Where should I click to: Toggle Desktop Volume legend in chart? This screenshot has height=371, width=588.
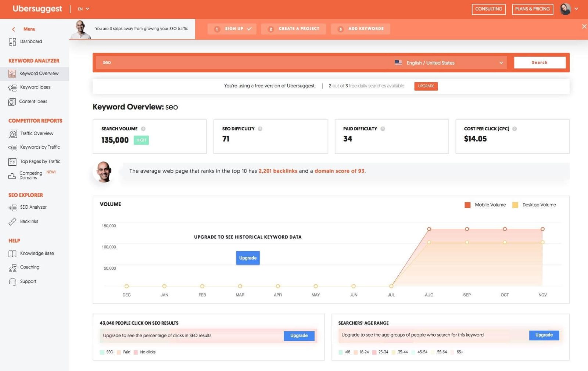tap(515, 205)
